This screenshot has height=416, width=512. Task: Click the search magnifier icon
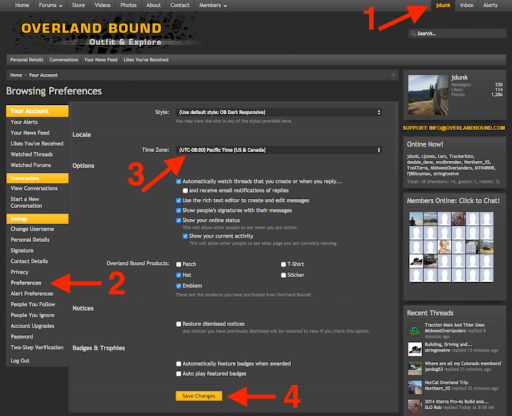(x=413, y=33)
